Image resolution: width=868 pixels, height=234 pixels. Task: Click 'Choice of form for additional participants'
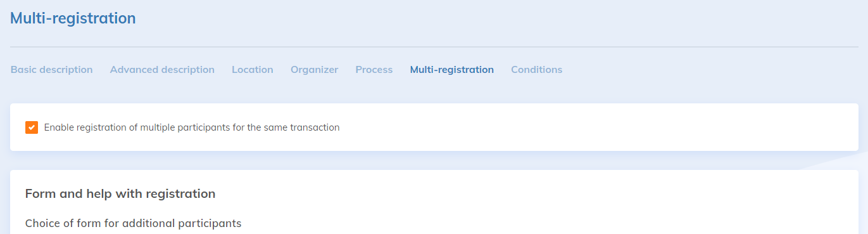(133, 223)
